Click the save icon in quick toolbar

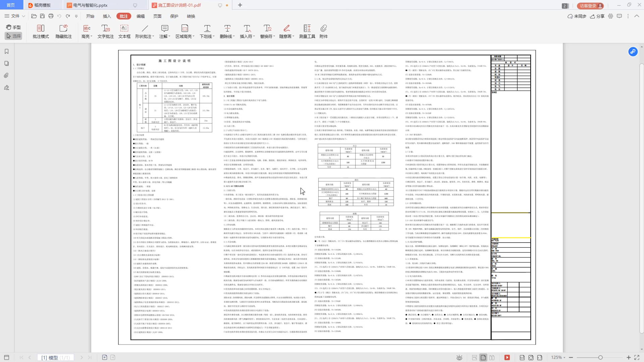42,16
